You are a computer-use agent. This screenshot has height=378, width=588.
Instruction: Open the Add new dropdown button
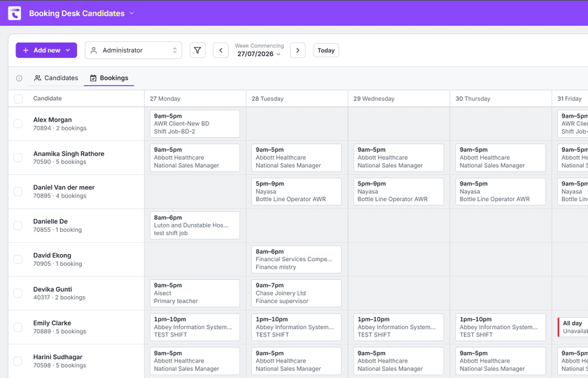point(46,50)
